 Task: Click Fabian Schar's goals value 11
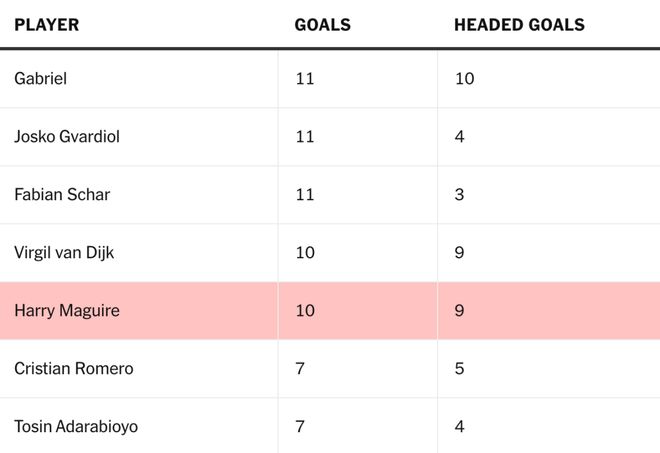tap(305, 194)
